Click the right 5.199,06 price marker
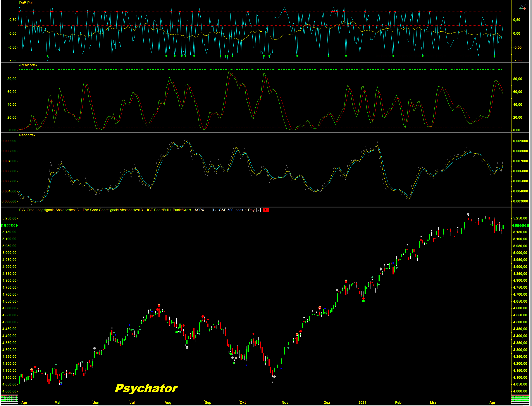532x406 pixels. coord(520,226)
